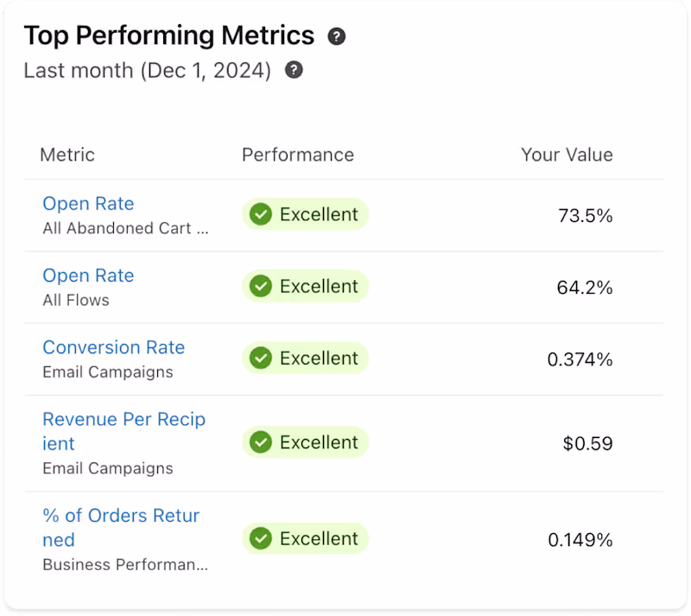Click the 0.374% conversion value

point(580,359)
